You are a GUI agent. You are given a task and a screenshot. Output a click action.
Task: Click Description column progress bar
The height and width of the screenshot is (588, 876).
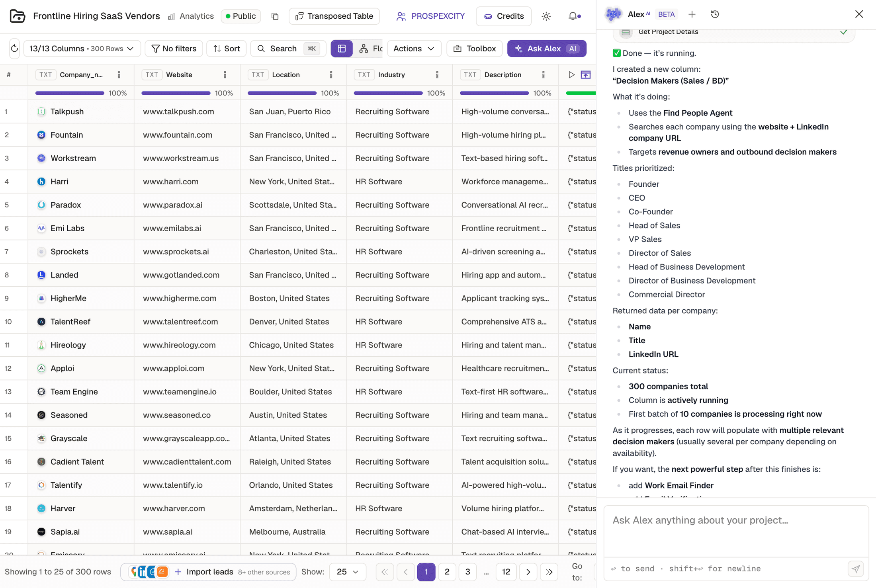pyautogui.click(x=495, y=93)
